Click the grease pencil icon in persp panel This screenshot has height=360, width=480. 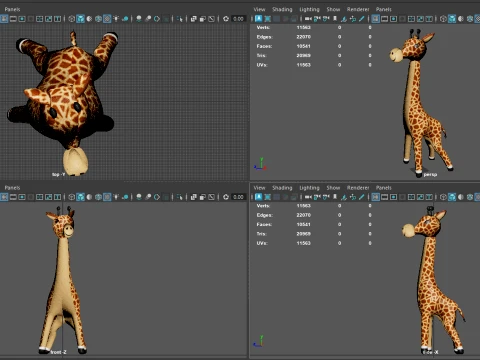362,19
